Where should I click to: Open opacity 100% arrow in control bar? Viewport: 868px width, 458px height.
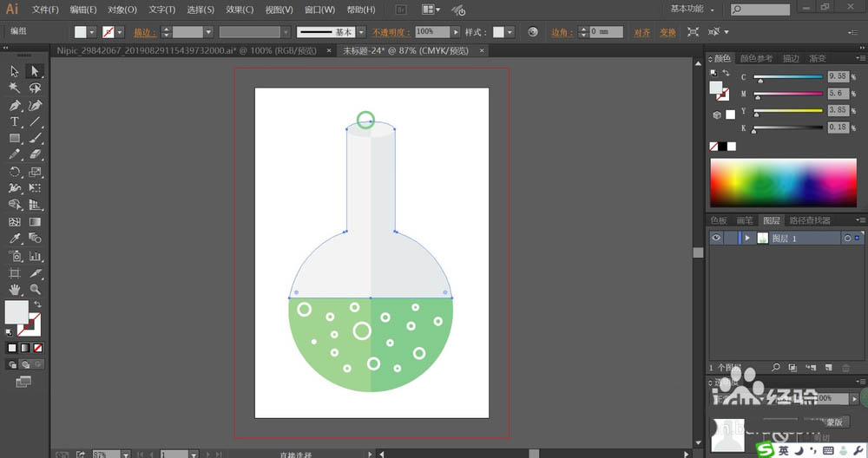[x=456, y=32]
